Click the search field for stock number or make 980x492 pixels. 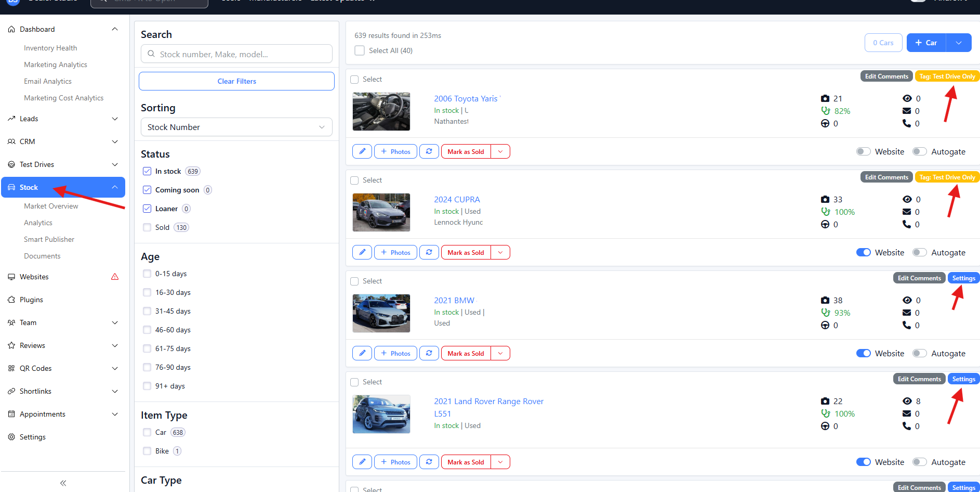(236, 54)
